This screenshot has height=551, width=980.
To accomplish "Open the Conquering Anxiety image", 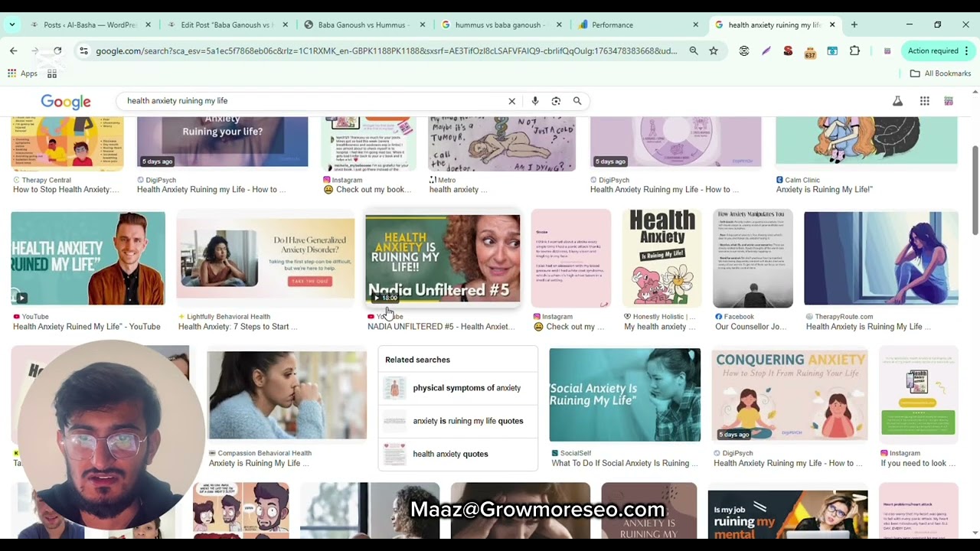I will [789, 395].
